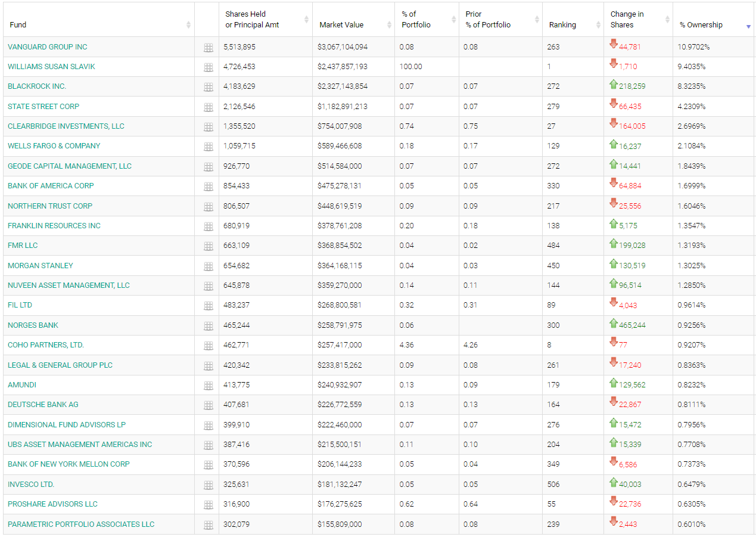The image size is (756, 537).
Task: Sort table by Fund column
Action: (98, 20)
